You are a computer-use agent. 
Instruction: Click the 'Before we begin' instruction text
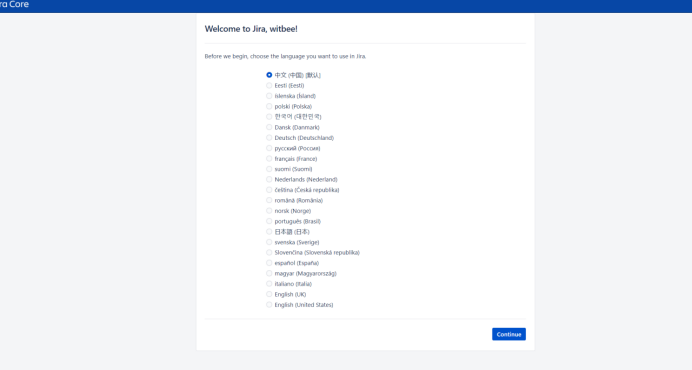285,57
